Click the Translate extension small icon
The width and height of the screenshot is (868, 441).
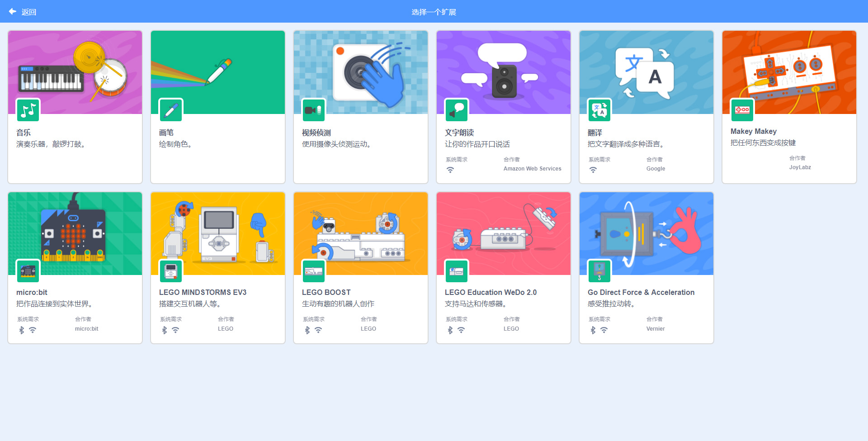coord(599,110)
